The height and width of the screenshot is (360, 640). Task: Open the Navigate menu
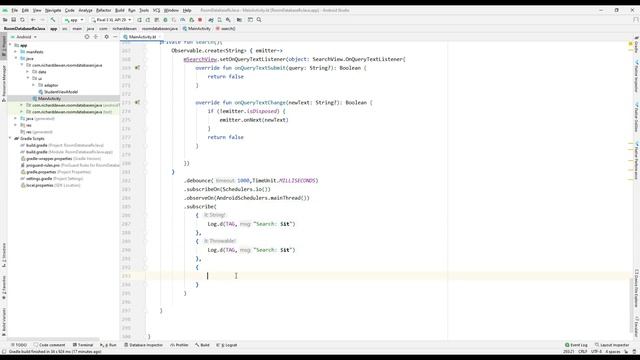pos(53,10)
